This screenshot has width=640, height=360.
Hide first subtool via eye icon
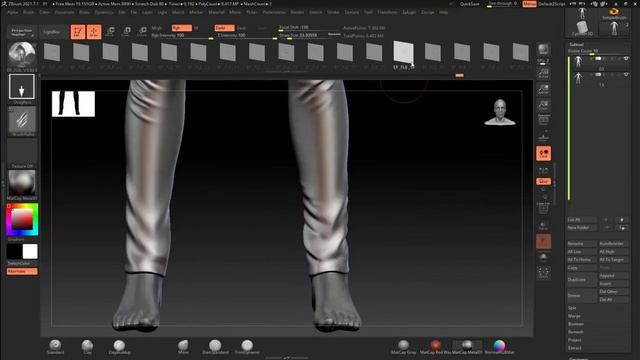coord(626,59)
